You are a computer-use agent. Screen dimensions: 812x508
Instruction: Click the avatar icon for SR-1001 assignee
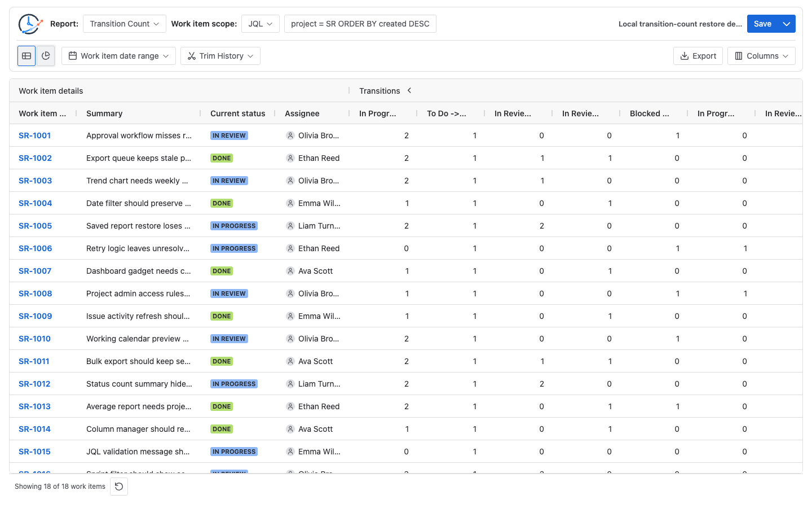click(x=290, y=135)
